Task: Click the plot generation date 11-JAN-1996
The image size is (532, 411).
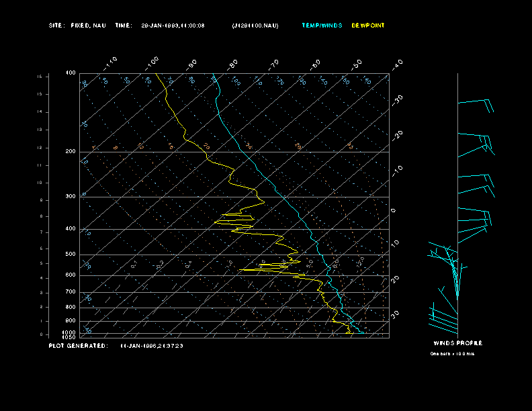Action: point(152,346)
